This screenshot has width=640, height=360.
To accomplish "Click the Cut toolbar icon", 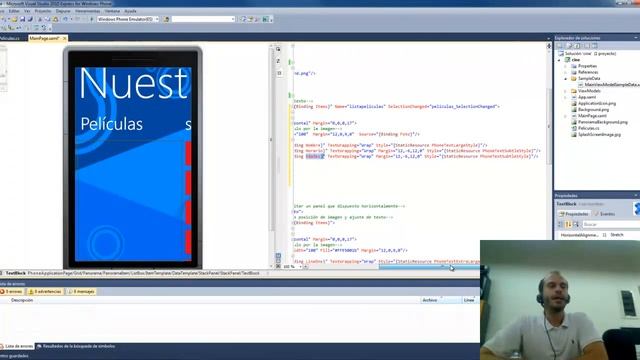I will (x=40, y=19).
